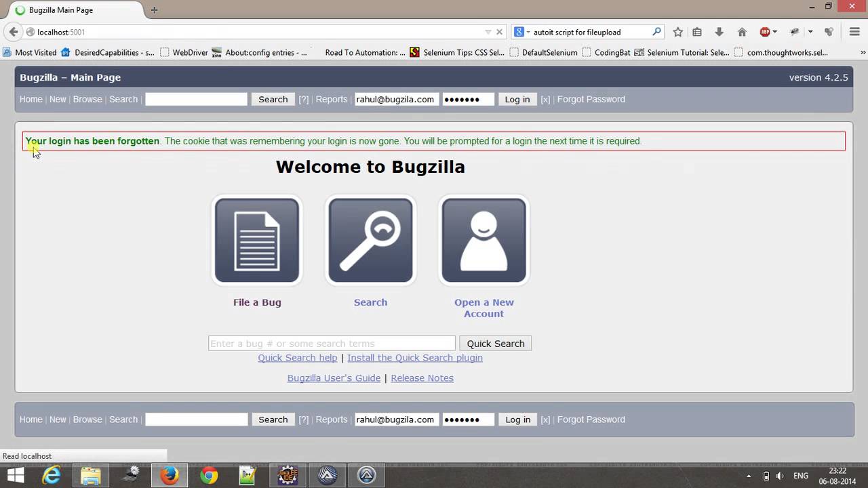
Task: Open the CodingBat bookmark
Action: (606, 52)
